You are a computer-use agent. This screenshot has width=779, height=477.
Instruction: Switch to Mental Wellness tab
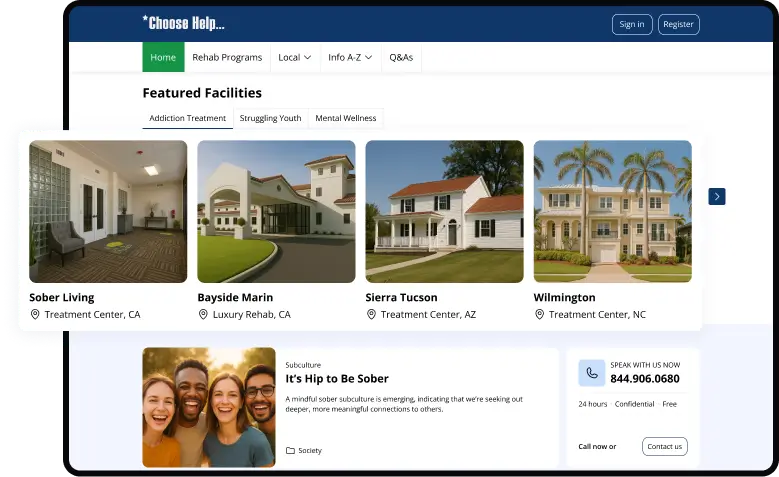(346, 118)
